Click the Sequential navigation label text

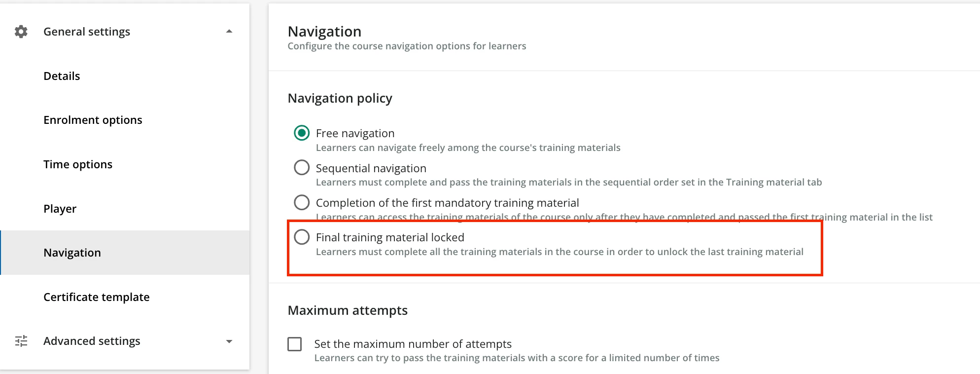point(371,168)
